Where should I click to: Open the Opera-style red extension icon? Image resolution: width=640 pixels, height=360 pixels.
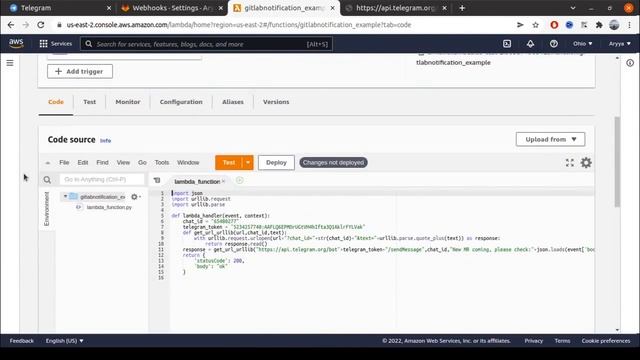pyautogui.click(x=554, y=25)
